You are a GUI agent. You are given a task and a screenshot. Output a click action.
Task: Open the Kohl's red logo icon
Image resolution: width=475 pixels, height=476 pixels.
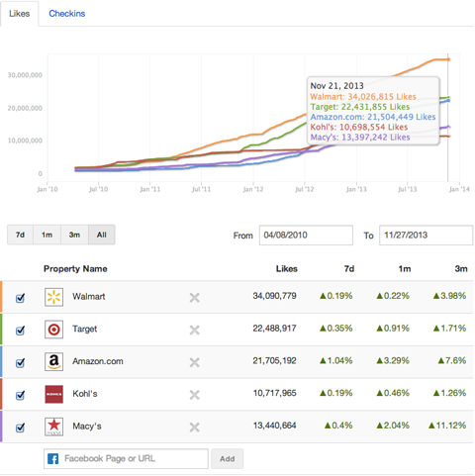[53, 394]
